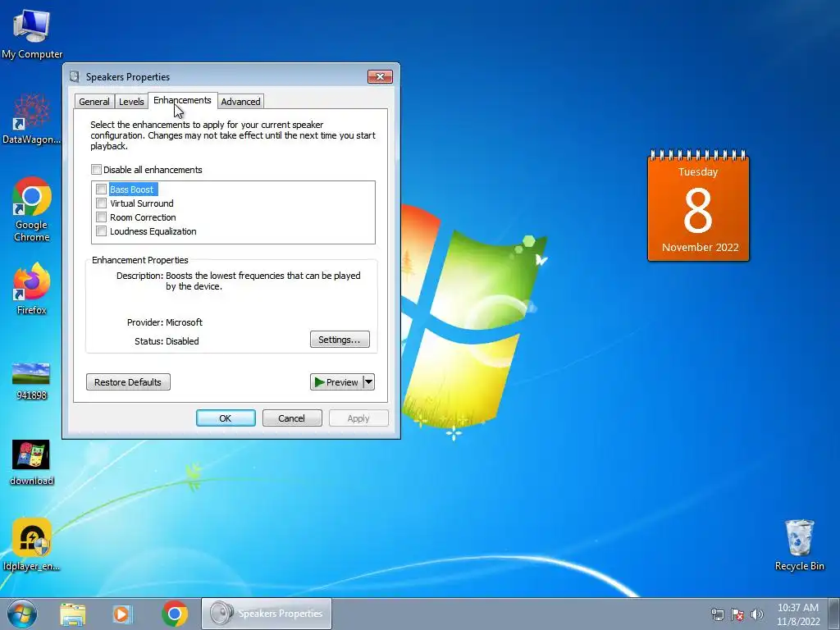Select the 941898 image file icon
The image size is (840, 630).
[x=31, y=381]
